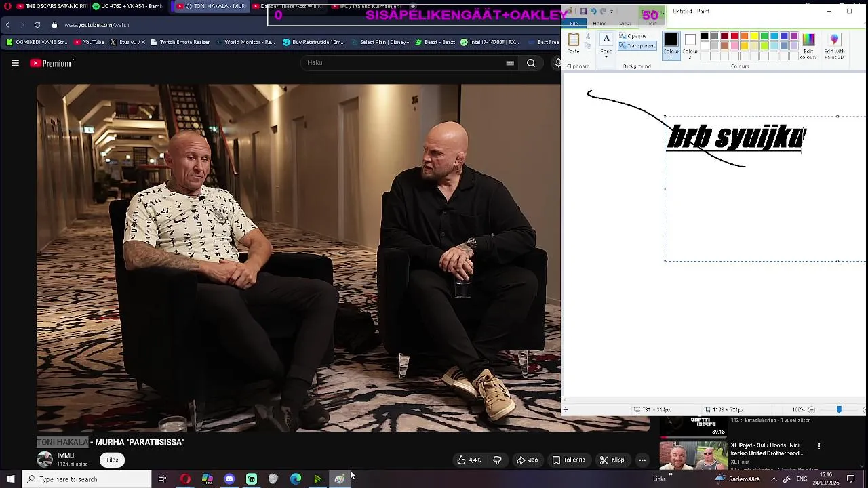Open the YouTube bookmark in bookmarks bar
Viewport: 868px width, 488px height.
click(89, 42)
